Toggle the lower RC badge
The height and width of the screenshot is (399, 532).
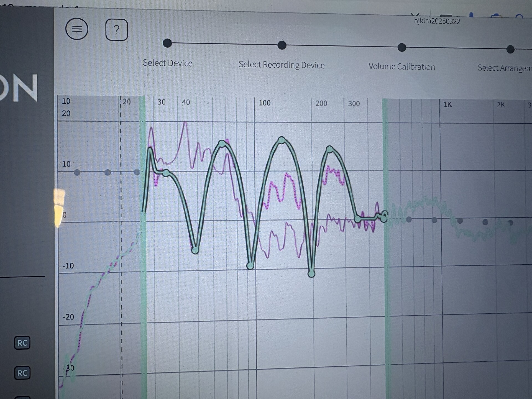(x=22, y=373)
